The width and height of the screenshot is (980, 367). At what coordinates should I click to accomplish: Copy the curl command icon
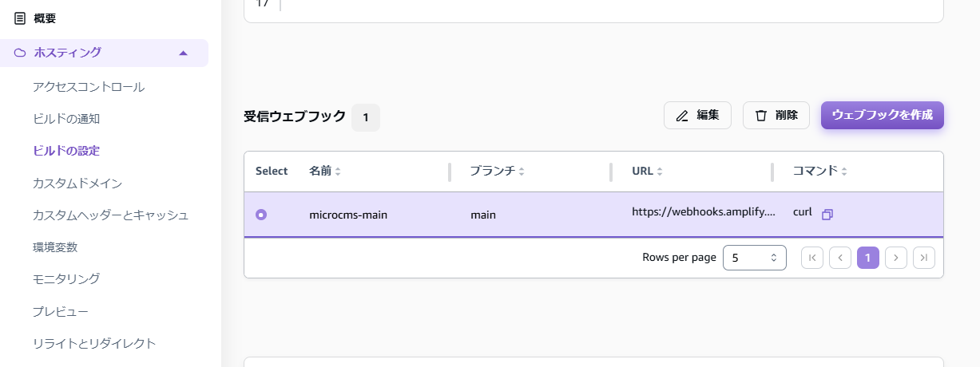[x=827, y=215]
